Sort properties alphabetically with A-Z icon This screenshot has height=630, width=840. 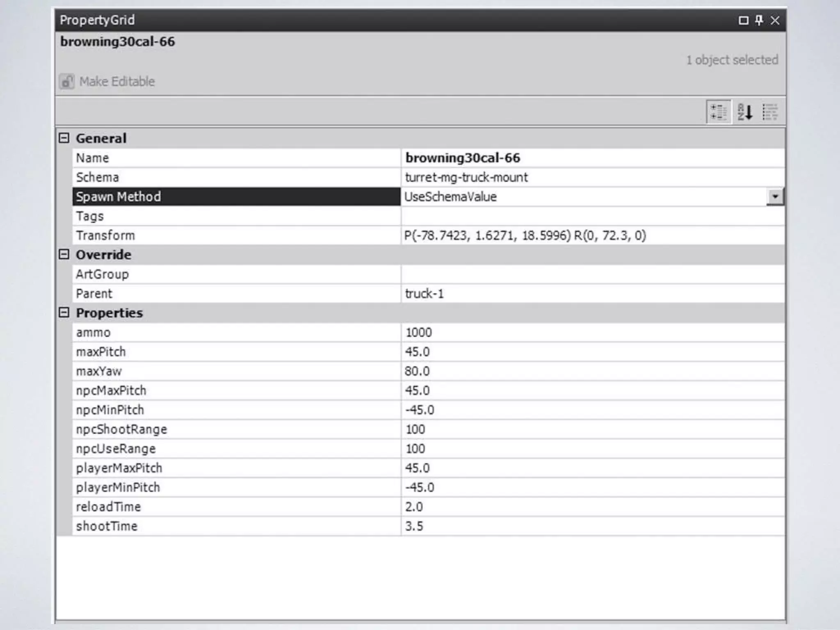(745, 112)
